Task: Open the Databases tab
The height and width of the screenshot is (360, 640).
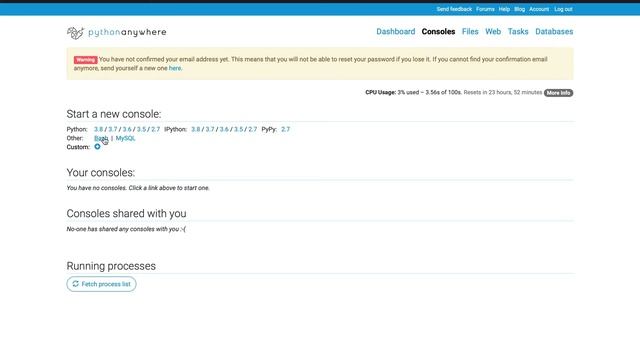Action: coord(554,31)
